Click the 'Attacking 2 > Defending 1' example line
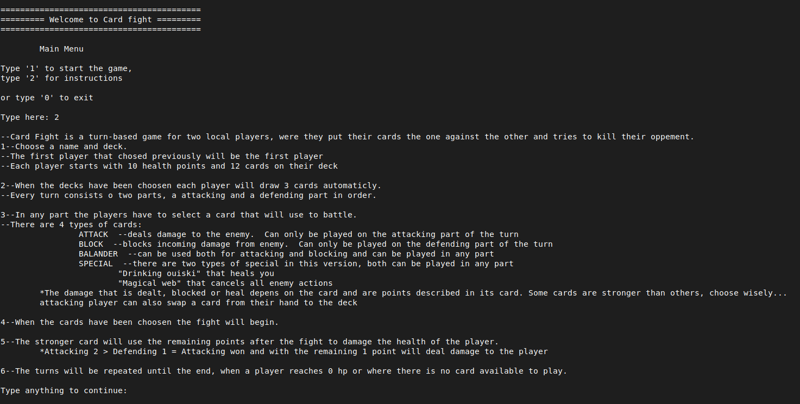 click(x=293, y=351)
